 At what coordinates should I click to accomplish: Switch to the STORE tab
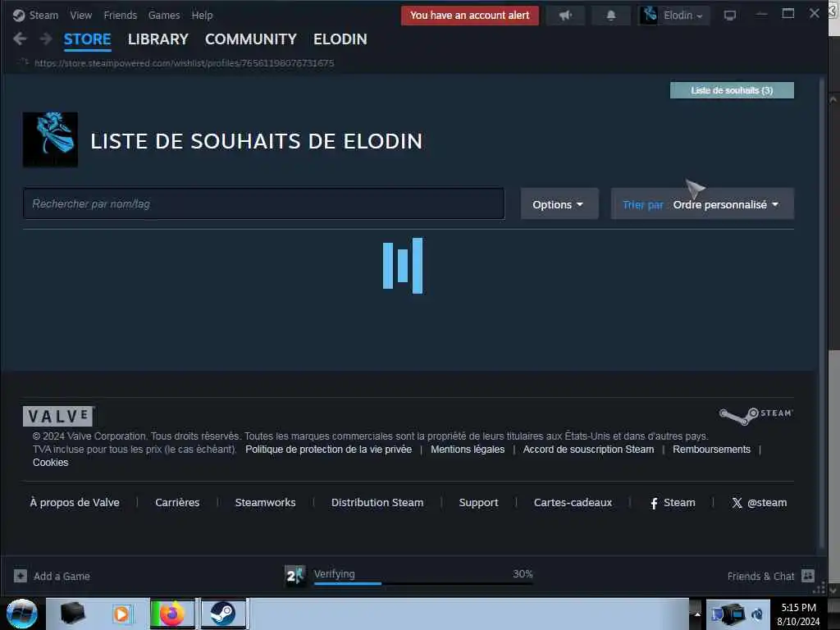pyautogui.click(x=87, y=39)
